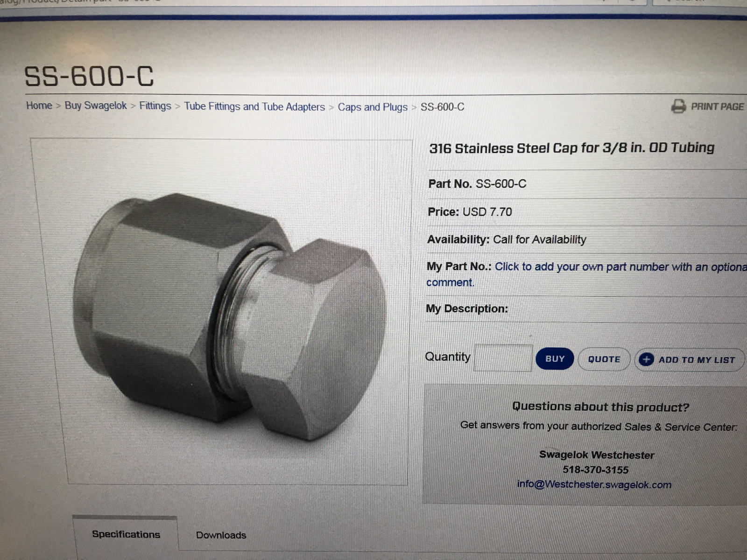Click the Swagelok Westchester phone number
This screenshot has height=560, width=747.
(596, 469)
